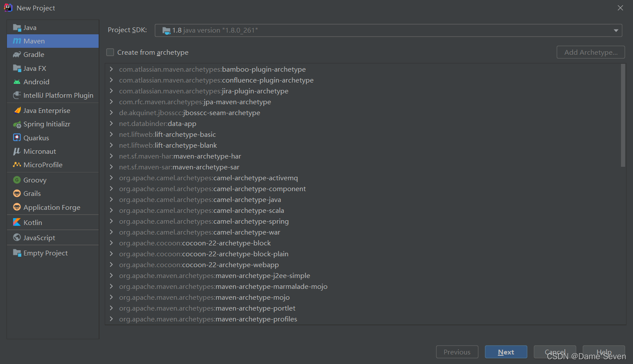Select the Android robot icon
The width and height of the screenshot is (633, 364).
pos(17,82)
